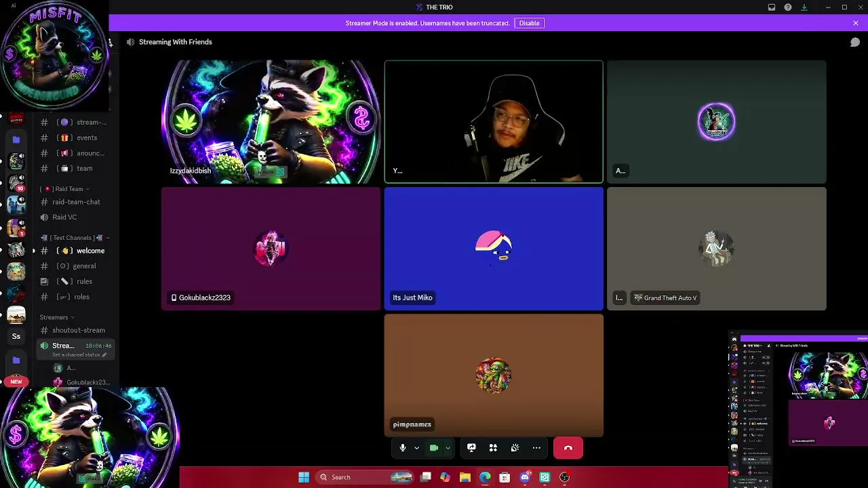Focus the webcam tile of hooded person
The height and width of the screenshot is (488, 868).
point(494,122)
